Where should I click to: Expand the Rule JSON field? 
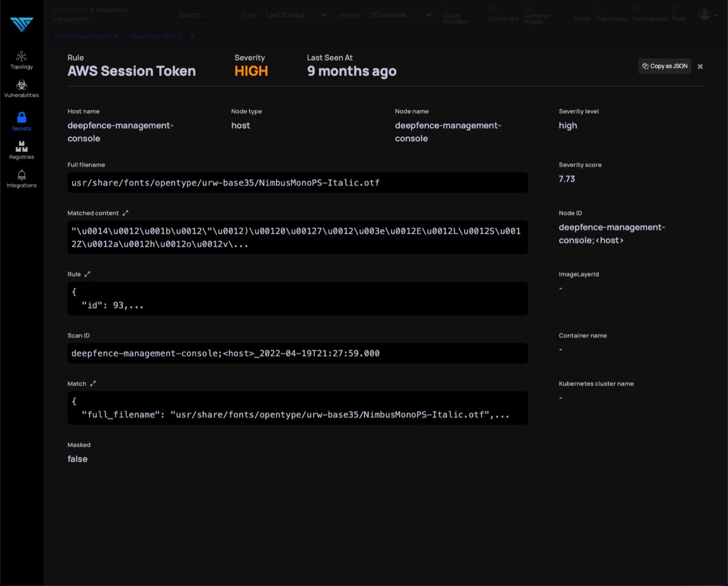pos(87,274)
